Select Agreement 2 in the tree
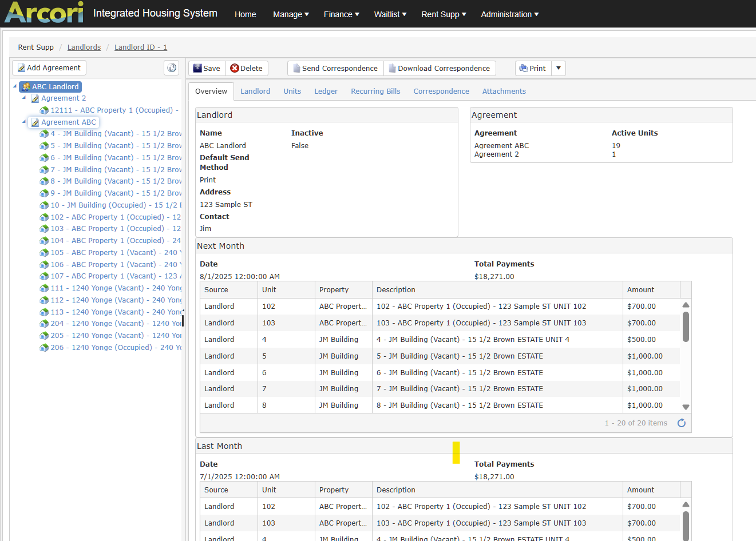The image size is (756, 541). 64,98
